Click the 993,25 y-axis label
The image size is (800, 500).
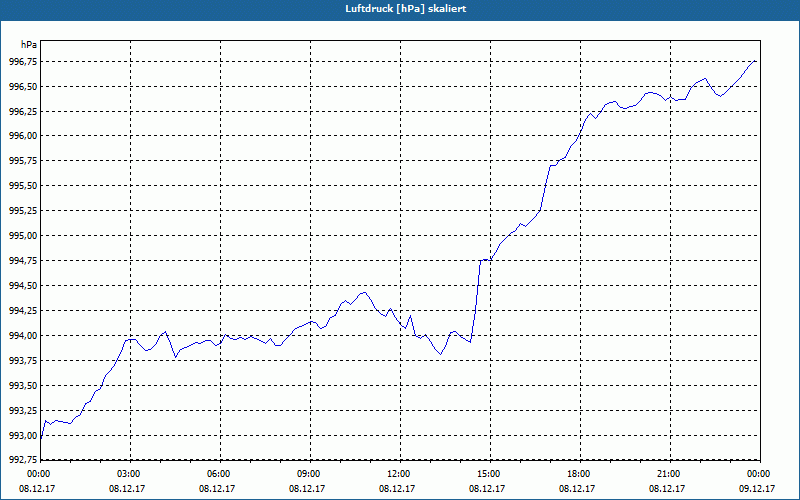coord(23,411)
